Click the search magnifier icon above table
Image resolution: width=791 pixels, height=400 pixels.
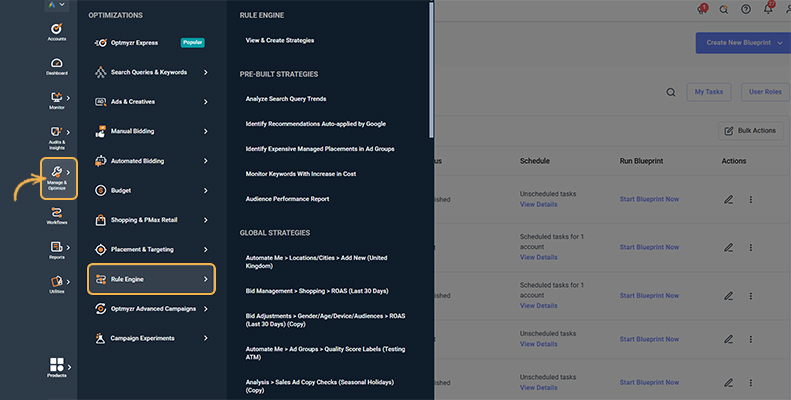tap(670, 92)
